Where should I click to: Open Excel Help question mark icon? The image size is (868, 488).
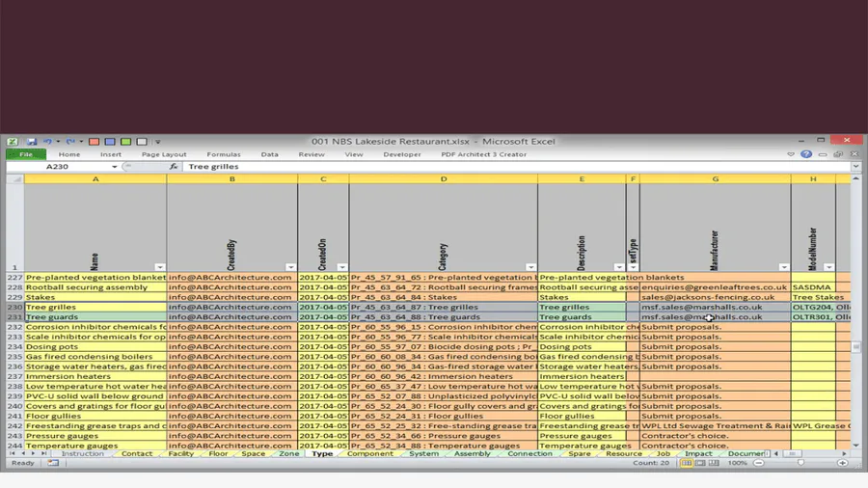(806, 154)
